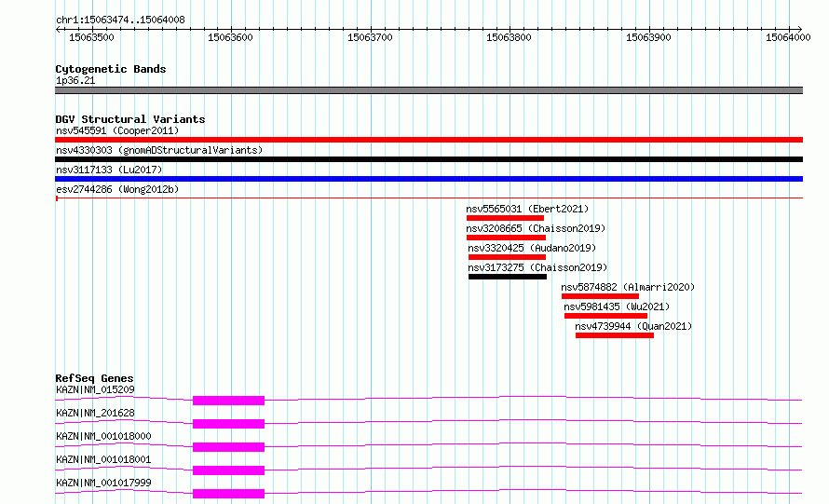Click ruler tick label 15063600
The image size is (829, 504).
(x=230, y=37)
